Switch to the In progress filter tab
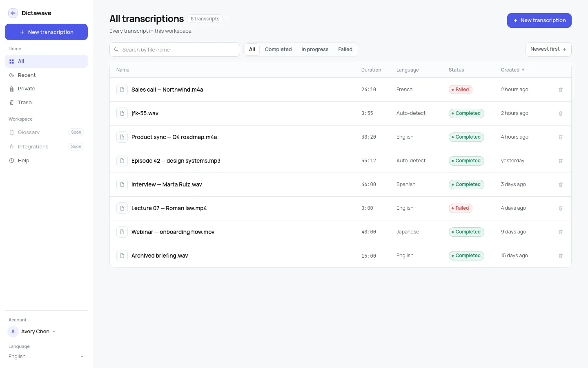 (x=315, y=49)
